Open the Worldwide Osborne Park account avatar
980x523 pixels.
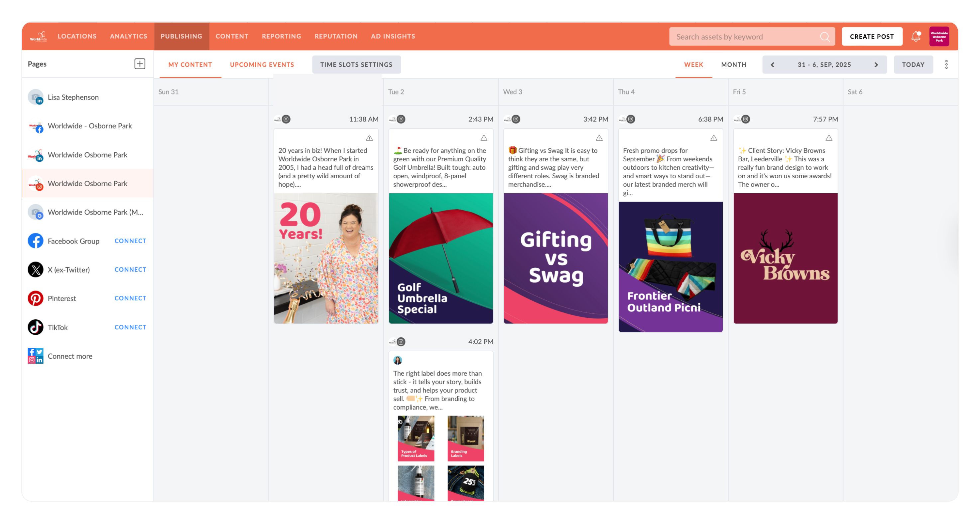pyautogui.click(x=939, y=37)
